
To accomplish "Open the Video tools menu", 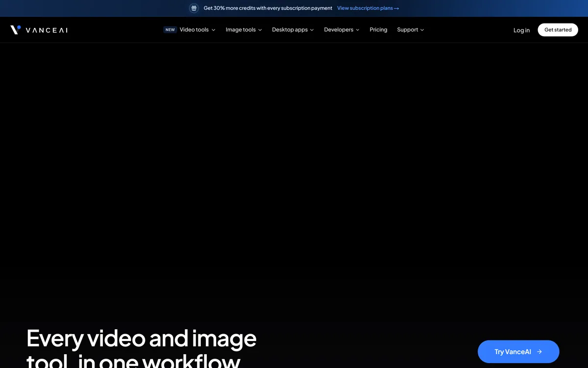I will point(194,30).
